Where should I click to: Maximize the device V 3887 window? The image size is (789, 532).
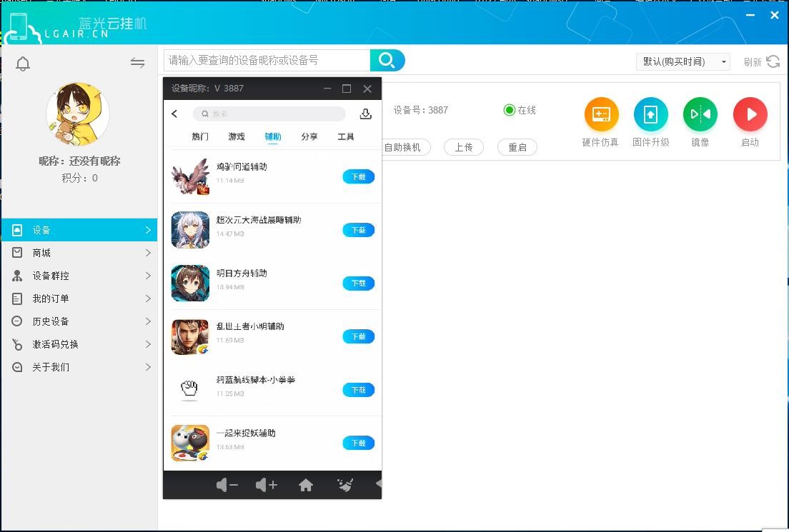pyautogui.click(x=347, y=89)
